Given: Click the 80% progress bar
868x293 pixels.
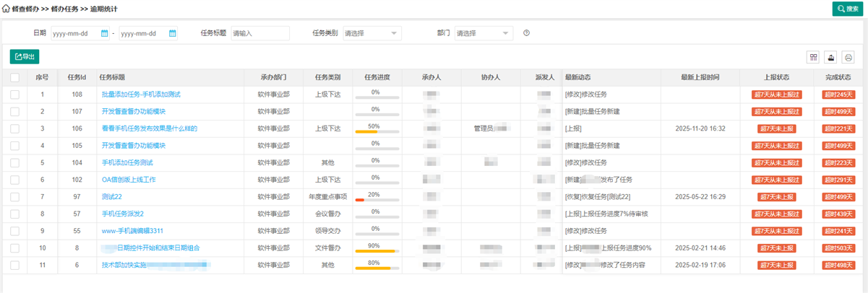Looking at the screenshot, I should click(x=376, y=268).
